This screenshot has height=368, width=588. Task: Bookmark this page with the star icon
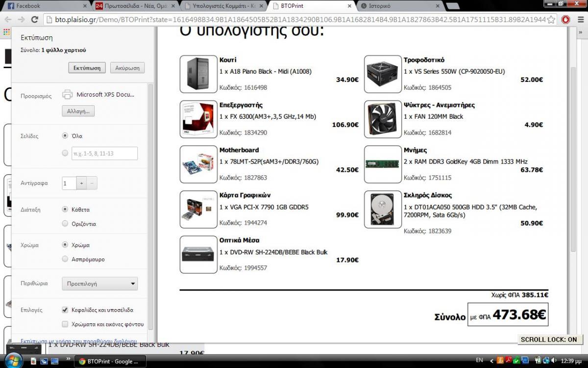click(x=551, y=20)
